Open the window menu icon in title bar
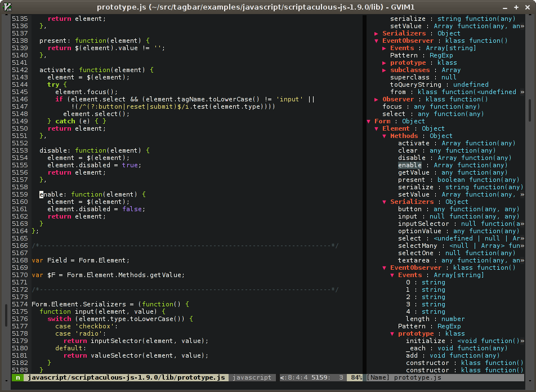Image resolution: width=536 pixels, height=392 pixels. tap(8, 7)
